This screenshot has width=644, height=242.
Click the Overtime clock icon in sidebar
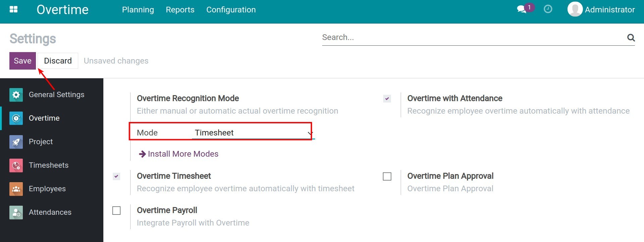click(15, 118)
